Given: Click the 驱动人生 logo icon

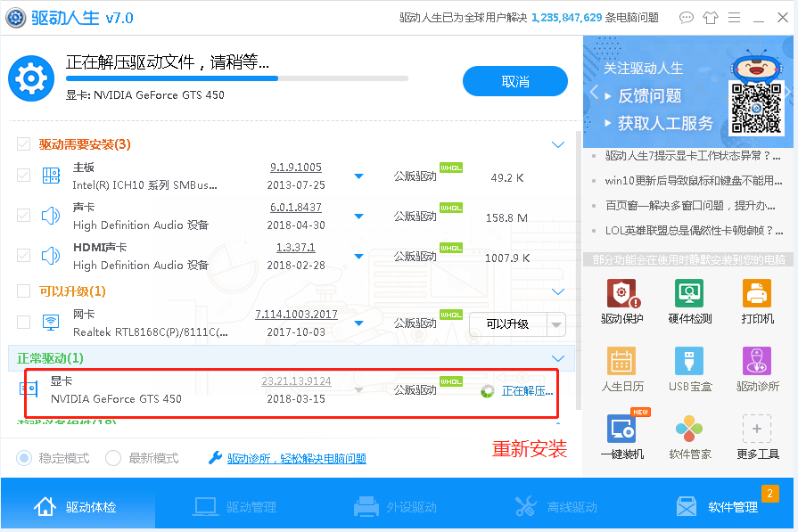Looking at the screenshot, I should (x=16, y=18).
